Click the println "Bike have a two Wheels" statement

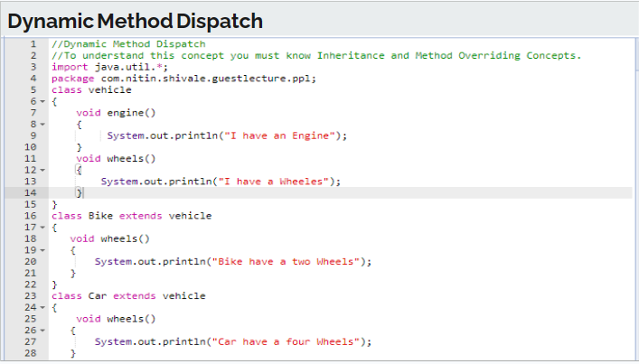point(233,261)
